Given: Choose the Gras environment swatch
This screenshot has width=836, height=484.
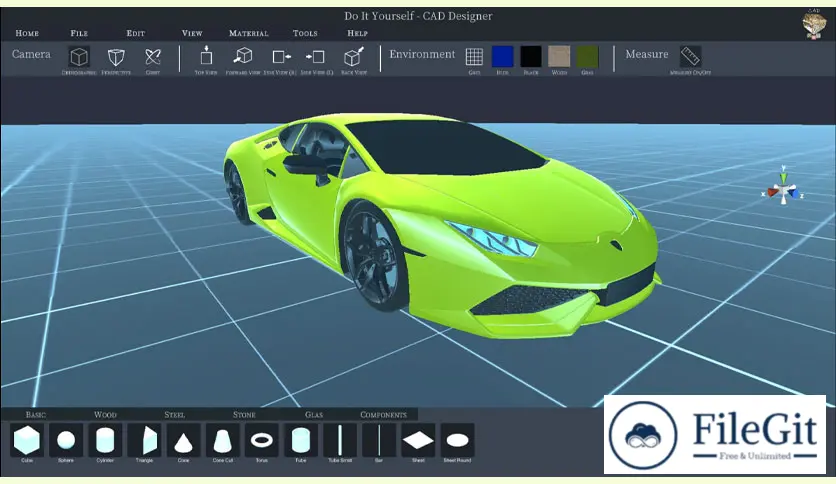Looking at the screenshot, I should [x=588, y=57].
